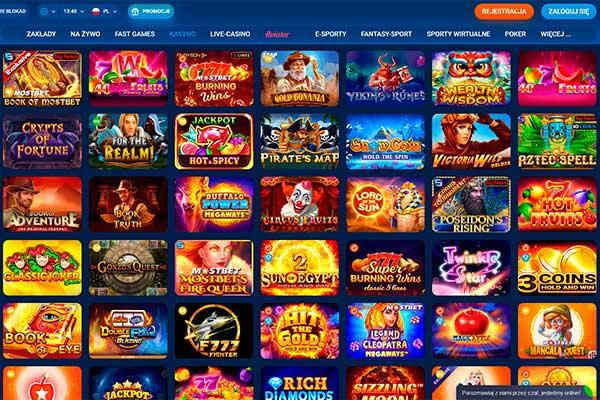Go to the Na żywo tab
600x400 pixels.
point(85,34)
